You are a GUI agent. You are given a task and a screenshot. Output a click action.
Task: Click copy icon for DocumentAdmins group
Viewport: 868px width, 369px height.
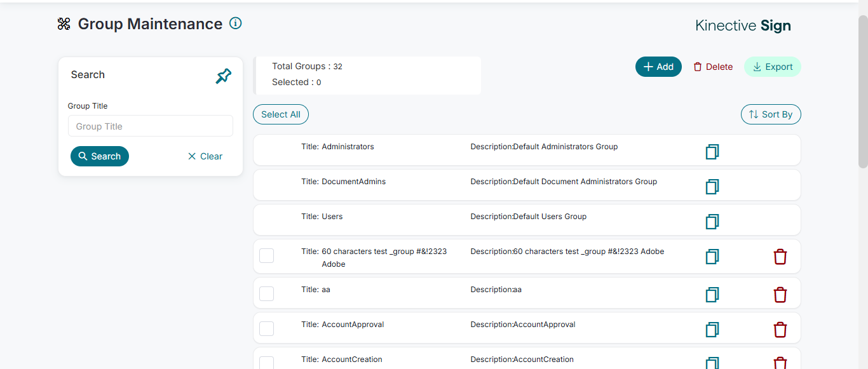coord(712,187)
